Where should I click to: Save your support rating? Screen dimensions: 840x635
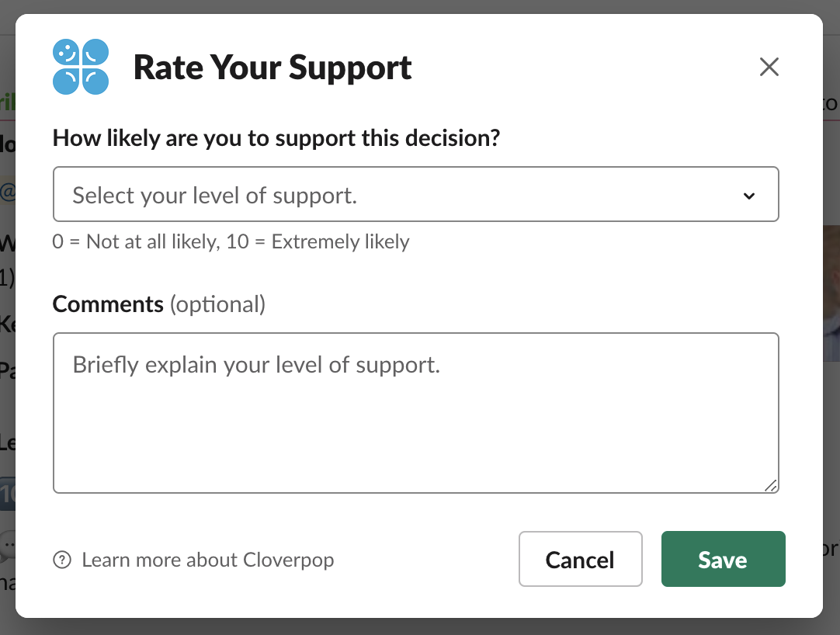tap(724, 559)
